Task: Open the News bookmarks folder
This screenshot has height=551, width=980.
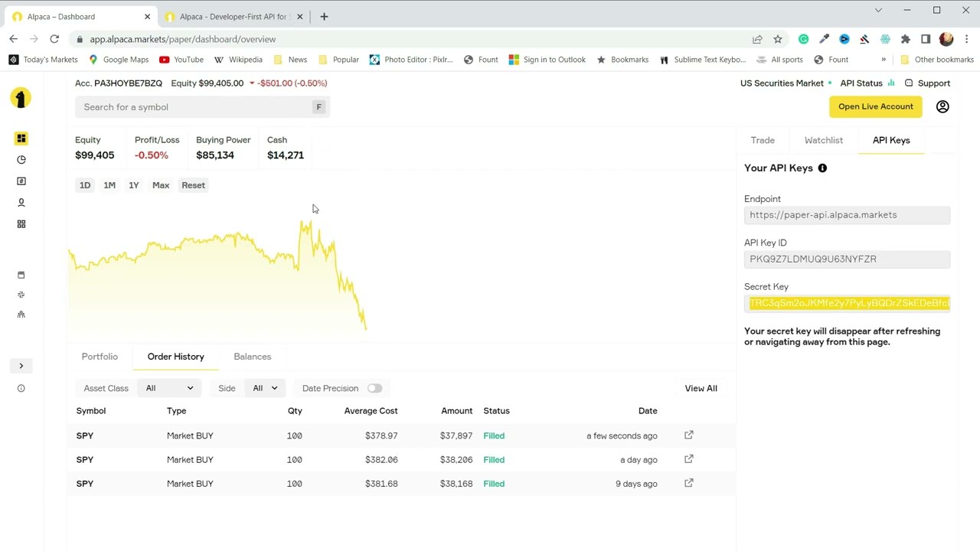Action: (290, 60)
